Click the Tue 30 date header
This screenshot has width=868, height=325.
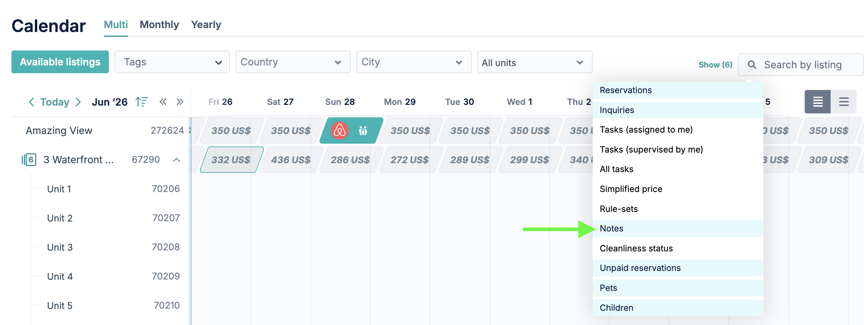point(460,102)
